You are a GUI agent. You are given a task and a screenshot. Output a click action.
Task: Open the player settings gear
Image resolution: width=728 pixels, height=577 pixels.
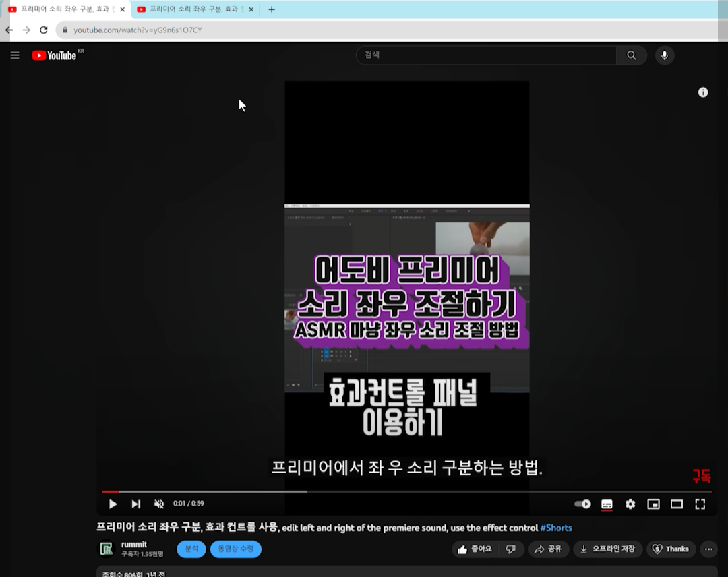(630, 504)
